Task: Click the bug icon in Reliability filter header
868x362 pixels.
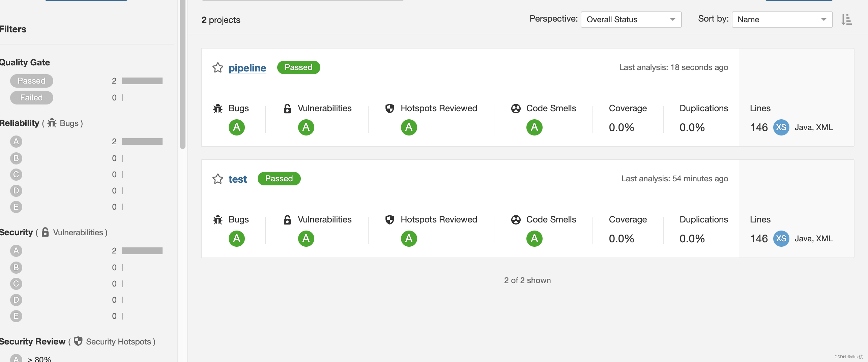Action: coord(52,123)
